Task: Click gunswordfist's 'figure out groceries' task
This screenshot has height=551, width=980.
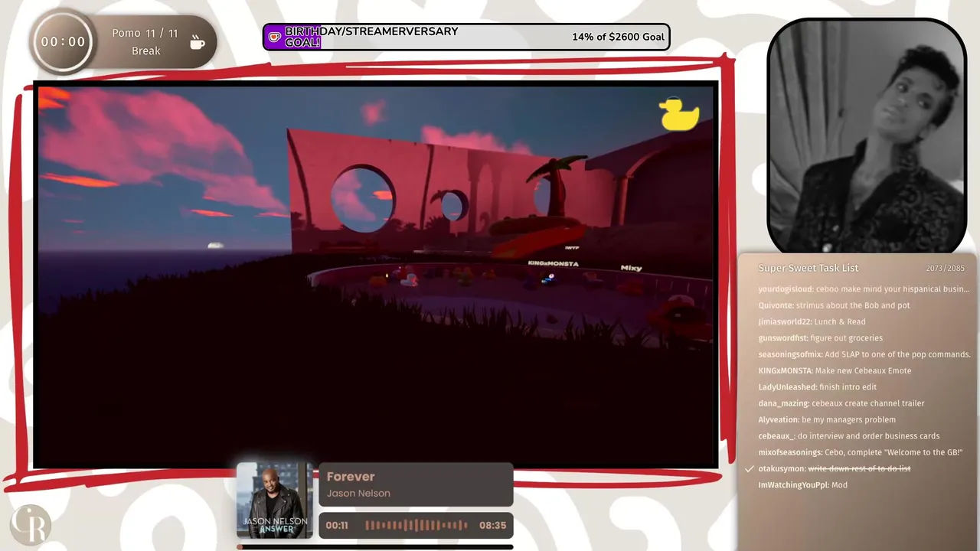Action: pyautogui.click(x=820, y=338)
